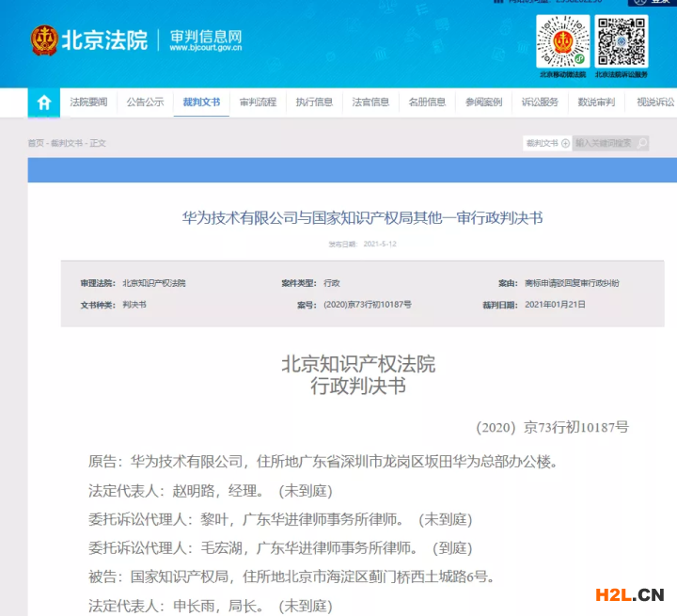
Task: Click the agent line mentioning 黎叶
Action: [280, 519]
